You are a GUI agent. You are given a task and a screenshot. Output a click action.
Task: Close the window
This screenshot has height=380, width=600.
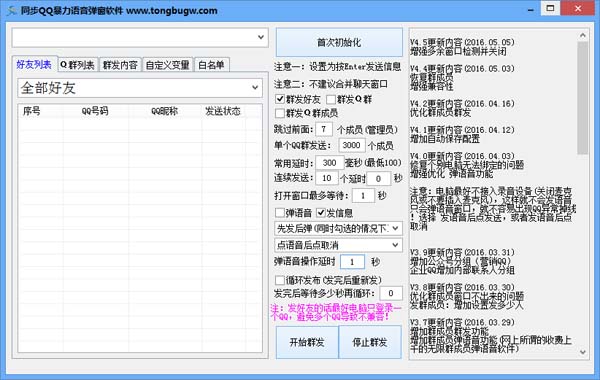click(578, 8)
